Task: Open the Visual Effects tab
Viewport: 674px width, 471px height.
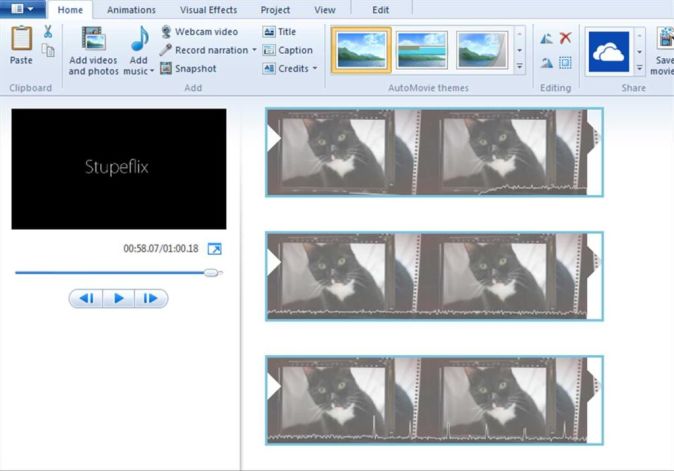Action: [208, 10]
